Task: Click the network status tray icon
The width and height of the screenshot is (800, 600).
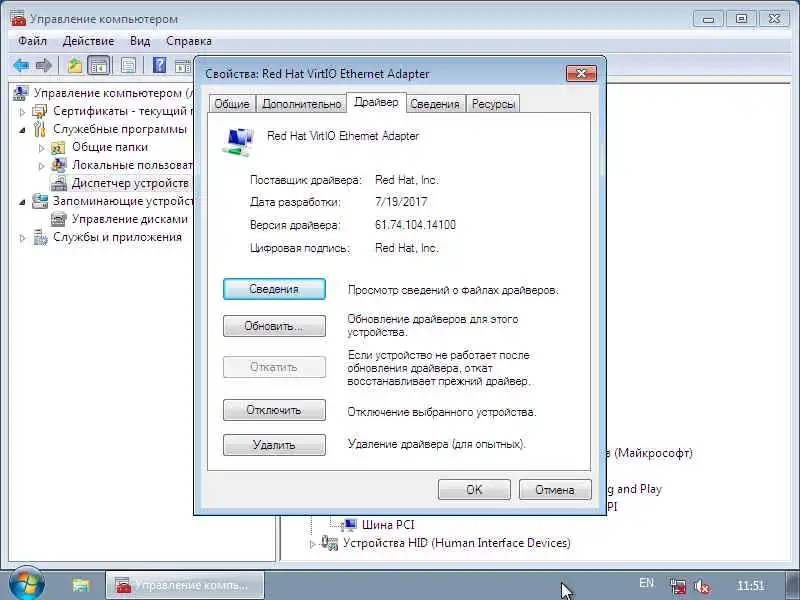Action: pyautogui.click(x=678, y=586)
